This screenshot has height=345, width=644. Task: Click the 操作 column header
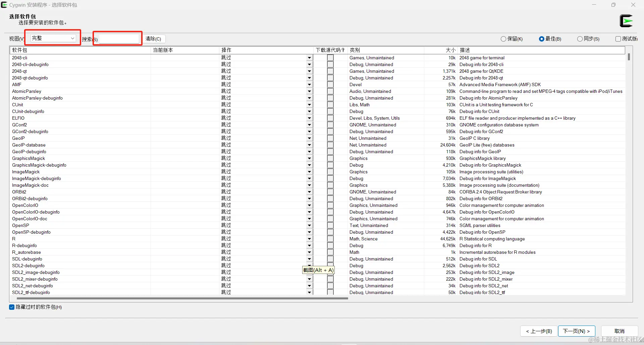[x=267, y=50]
